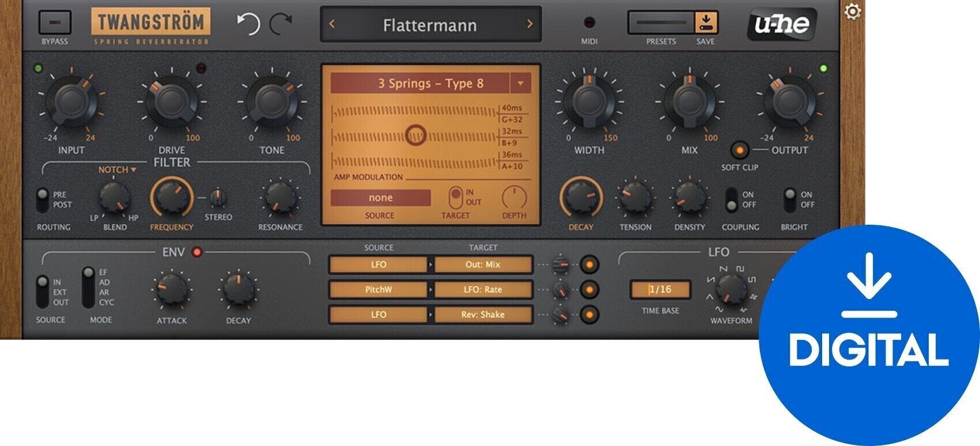Screen dimensions: 980x446
Task: Open the 1/16 Time Base selector
Action: point(660,289)
